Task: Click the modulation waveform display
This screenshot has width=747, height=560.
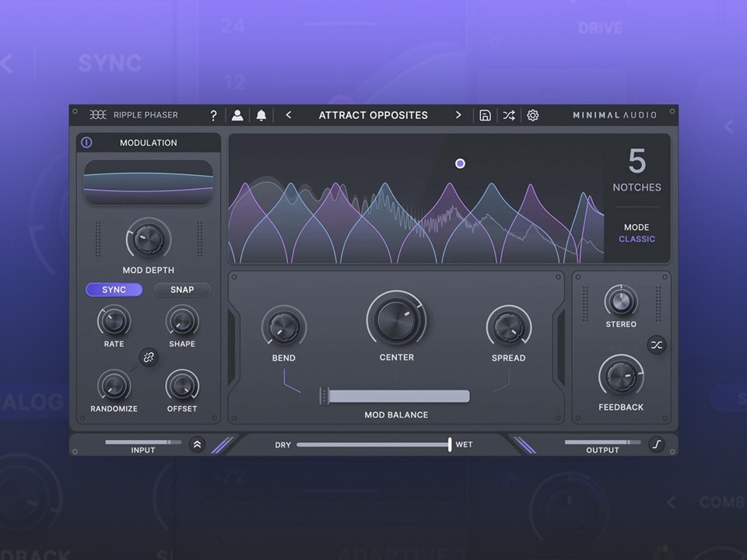Action: pos(148,182)
